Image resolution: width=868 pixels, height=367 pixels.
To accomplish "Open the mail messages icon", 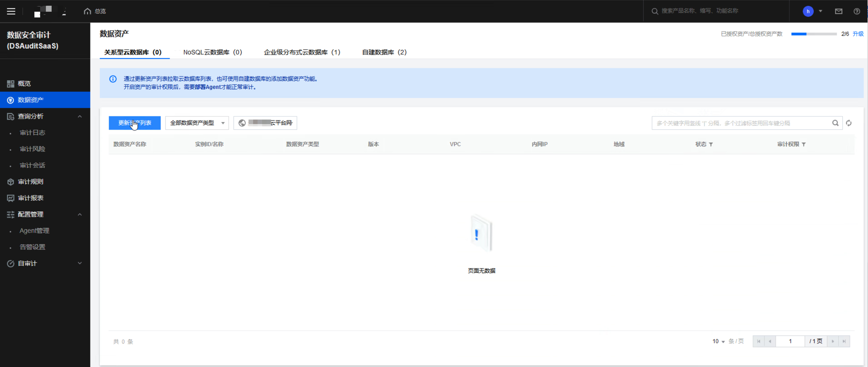I will (838, 11).
